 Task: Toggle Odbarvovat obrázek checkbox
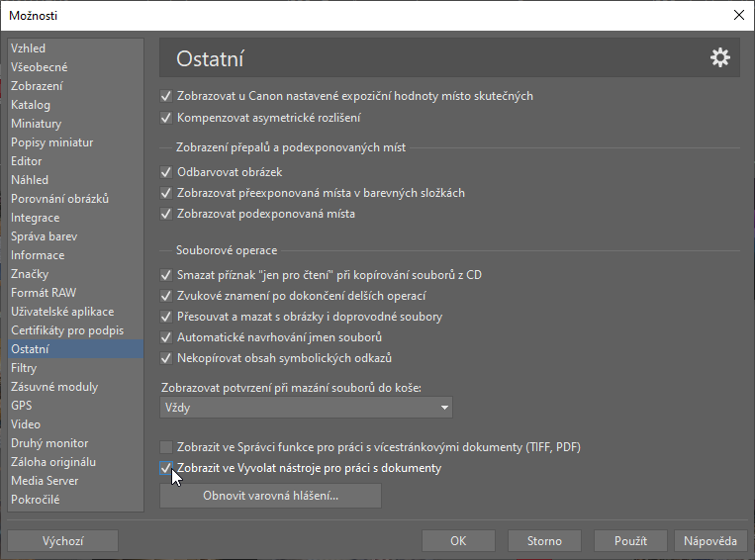pyautogui.click(x=166, y=172)
